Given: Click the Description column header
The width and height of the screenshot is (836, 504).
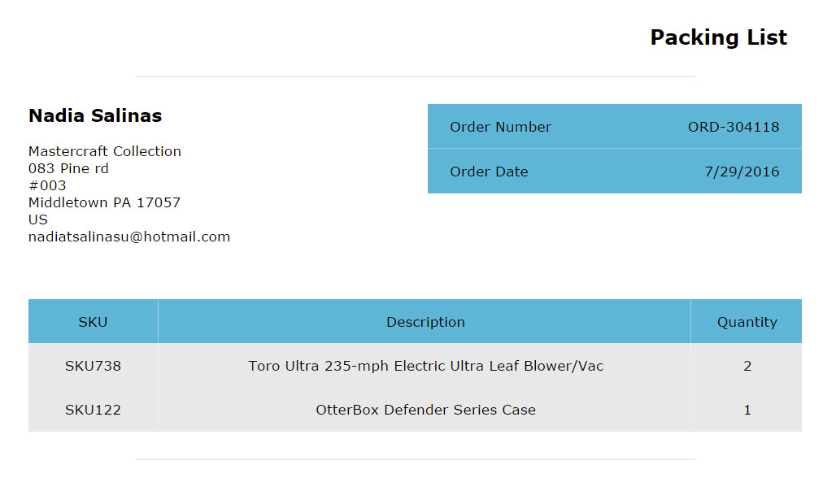Looking at the screenshot, I should coord(425,322).
